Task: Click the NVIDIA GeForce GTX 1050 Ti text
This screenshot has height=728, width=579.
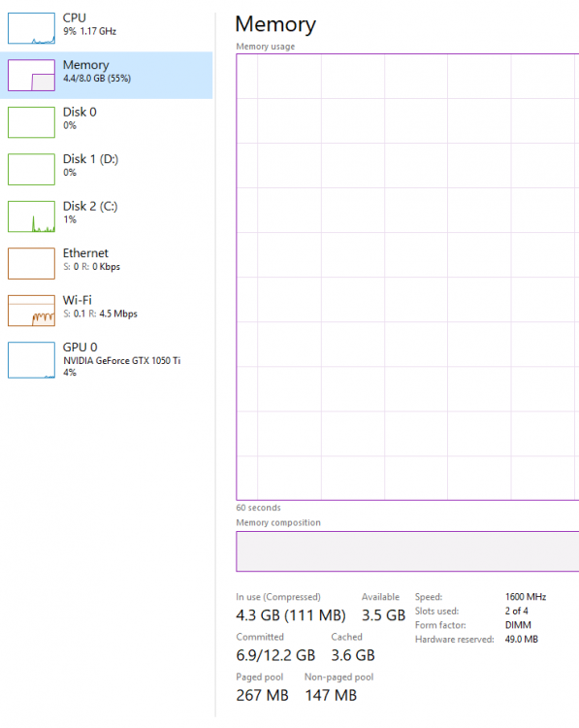Action: tap(121, 361)
